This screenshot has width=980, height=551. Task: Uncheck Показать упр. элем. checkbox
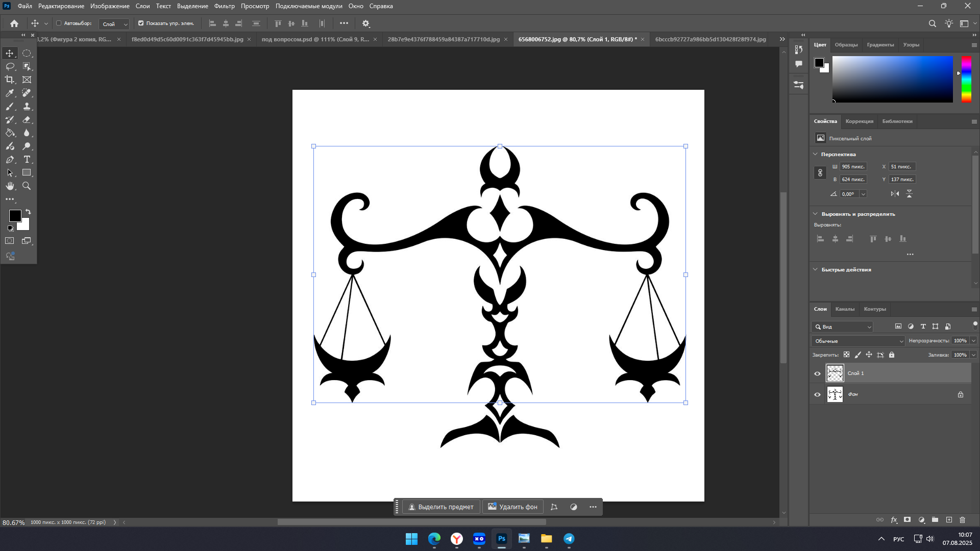click(x=141, y=23)
